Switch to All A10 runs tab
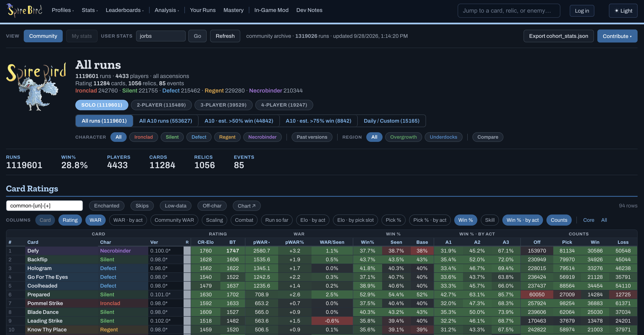This screenshot has width=644, height=335. point(166,121)
